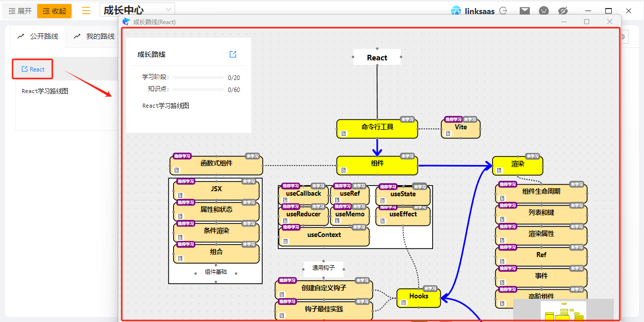Select the 函数式组件 node

tap(216, 165)
